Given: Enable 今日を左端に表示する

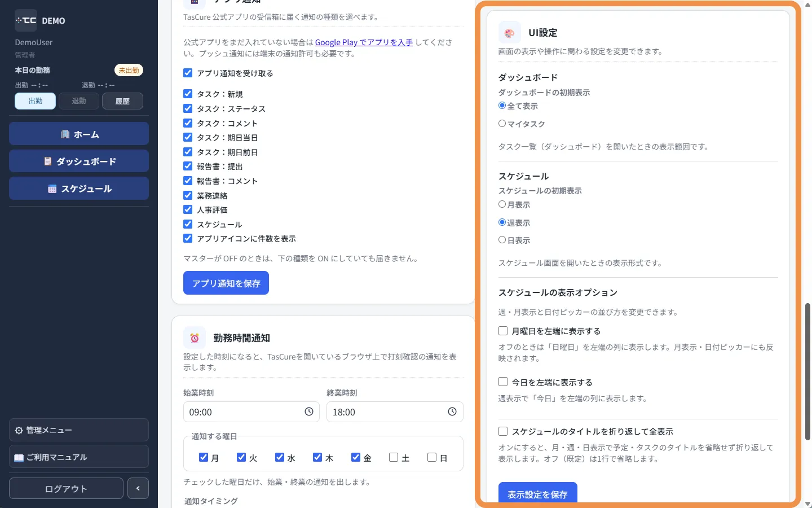Looking at the screenshot, I should point(503,382).
